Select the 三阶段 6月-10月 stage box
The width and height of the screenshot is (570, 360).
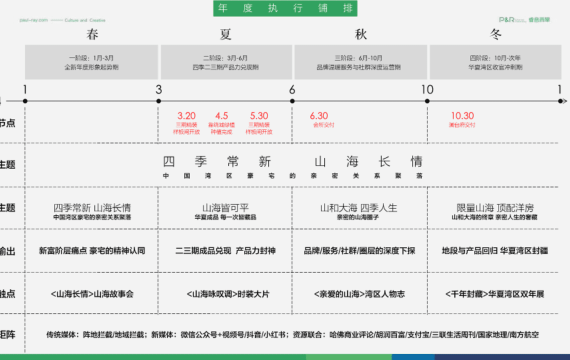[x=361, y=62]
